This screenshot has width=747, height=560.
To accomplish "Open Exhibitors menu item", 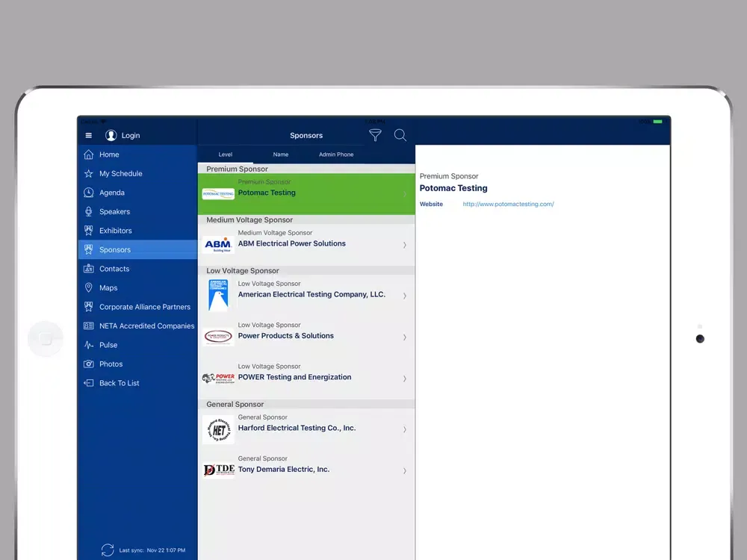I will [x=137, y=231].
